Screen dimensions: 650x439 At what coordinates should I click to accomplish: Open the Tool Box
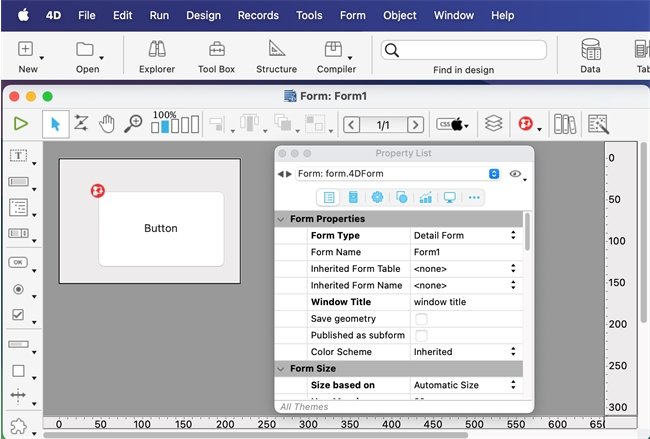point(216,56)
